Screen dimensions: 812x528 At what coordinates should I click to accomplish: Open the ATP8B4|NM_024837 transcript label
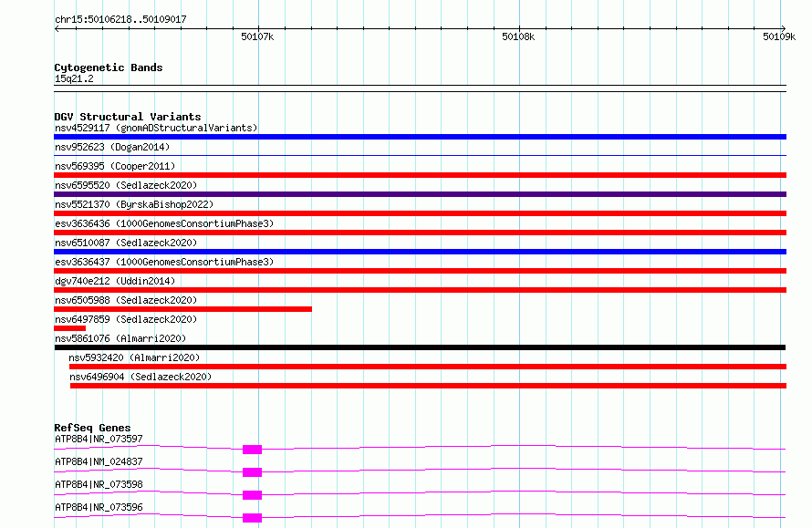click(99, 461)
